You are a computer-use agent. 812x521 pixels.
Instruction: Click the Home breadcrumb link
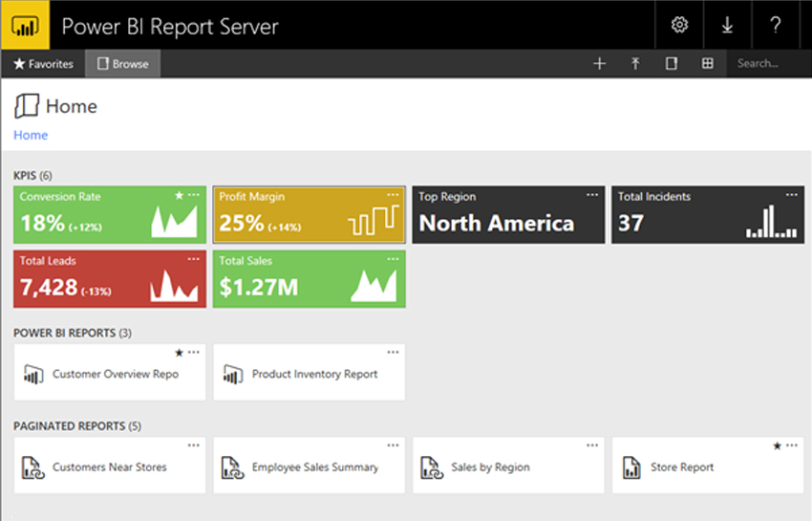pyautogui.click(x=31, y=135)
